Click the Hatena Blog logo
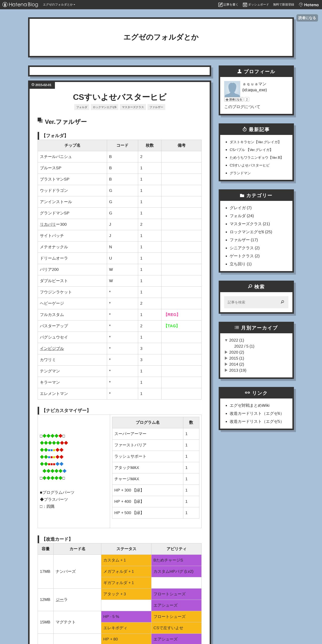Viewport: 322px width, 644px height. [x=20, y=5]
